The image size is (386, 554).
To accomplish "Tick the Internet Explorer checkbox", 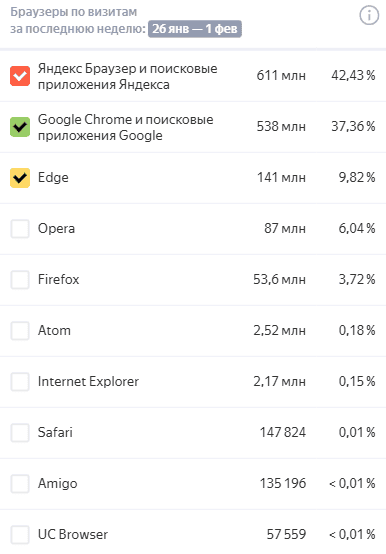I will (20, 382).
